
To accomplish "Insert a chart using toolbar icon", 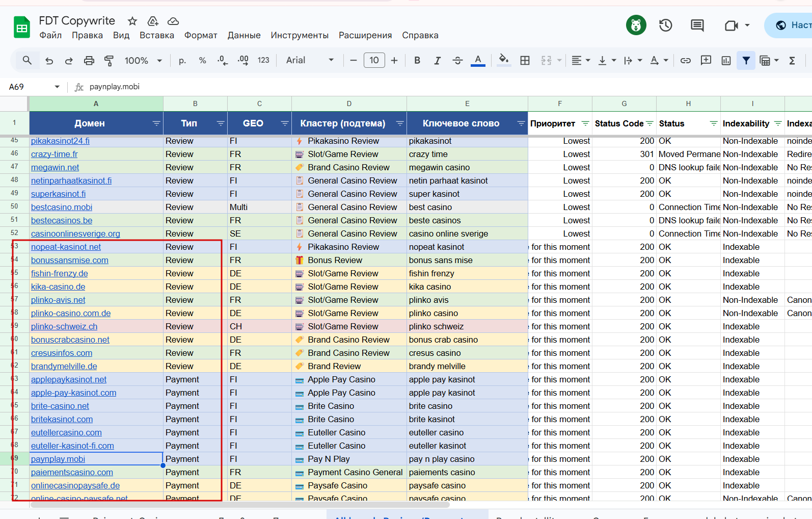I will pos(726,61).
